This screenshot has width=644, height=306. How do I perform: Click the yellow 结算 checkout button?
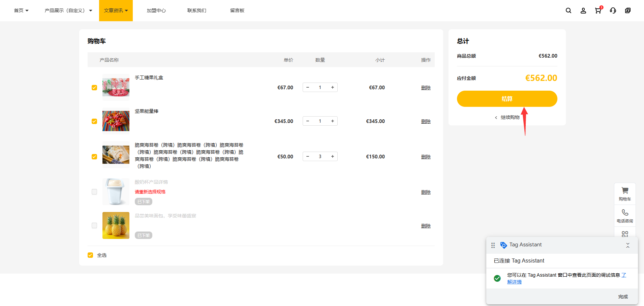[x=507, y=99]
